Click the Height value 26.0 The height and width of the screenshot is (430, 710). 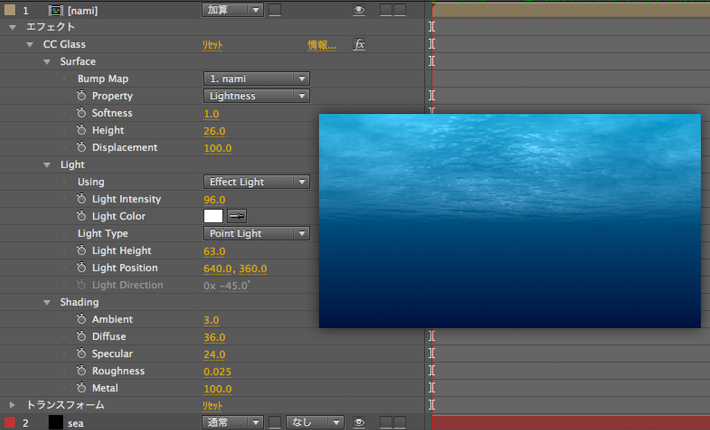pyautogui.click(x=214, y=131)
